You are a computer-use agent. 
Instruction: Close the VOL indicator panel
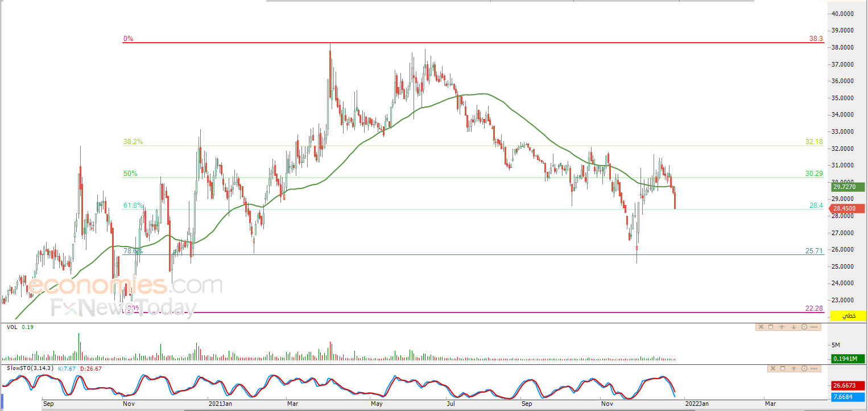760,327
